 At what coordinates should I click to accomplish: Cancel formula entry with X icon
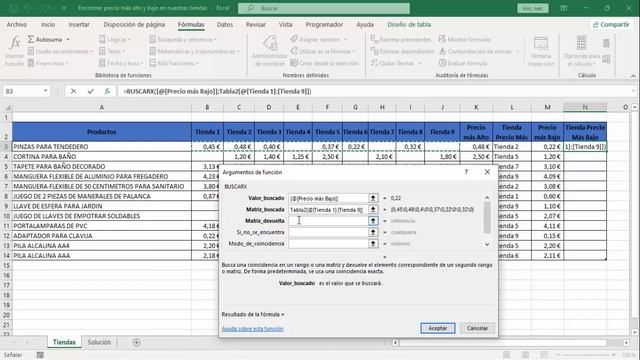pos(73,91)
